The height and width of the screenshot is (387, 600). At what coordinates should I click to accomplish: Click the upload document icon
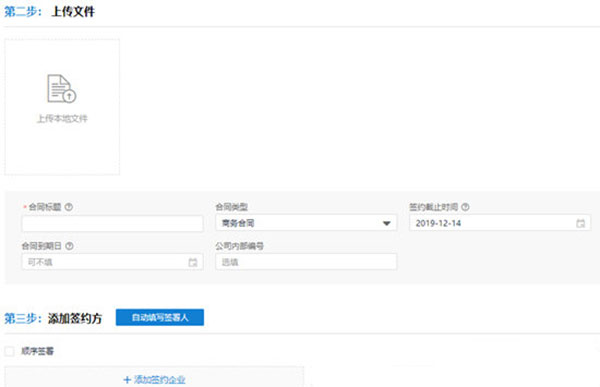coord(62,89)
